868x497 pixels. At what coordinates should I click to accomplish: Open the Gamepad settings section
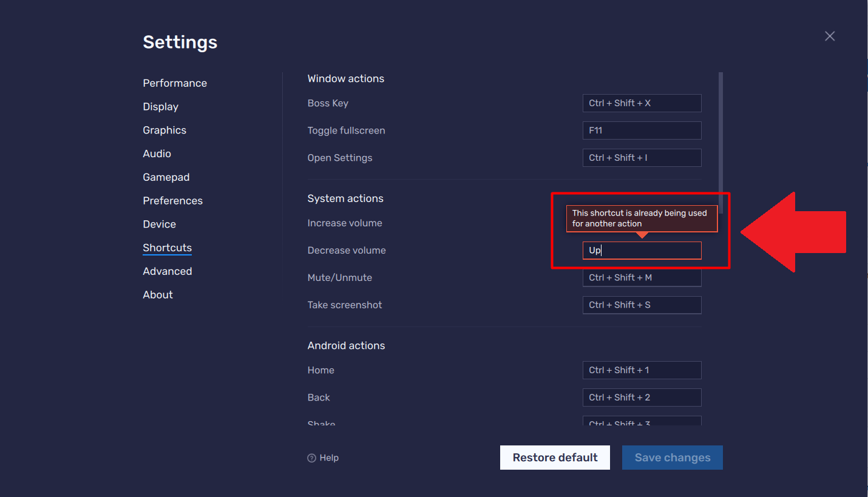[166, 177]
